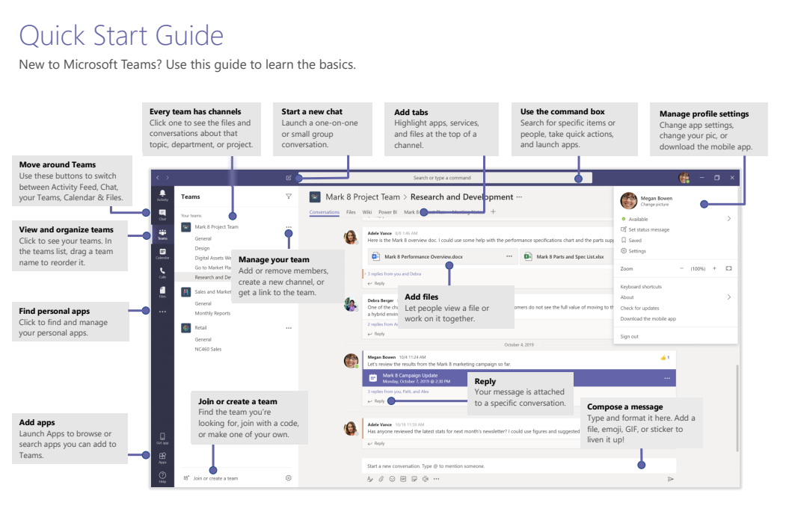Click the thumbs-up reaction on Megan's message
Image resolution: width=786 pixels, height=532 pixels.
click(x=665, y=358)
